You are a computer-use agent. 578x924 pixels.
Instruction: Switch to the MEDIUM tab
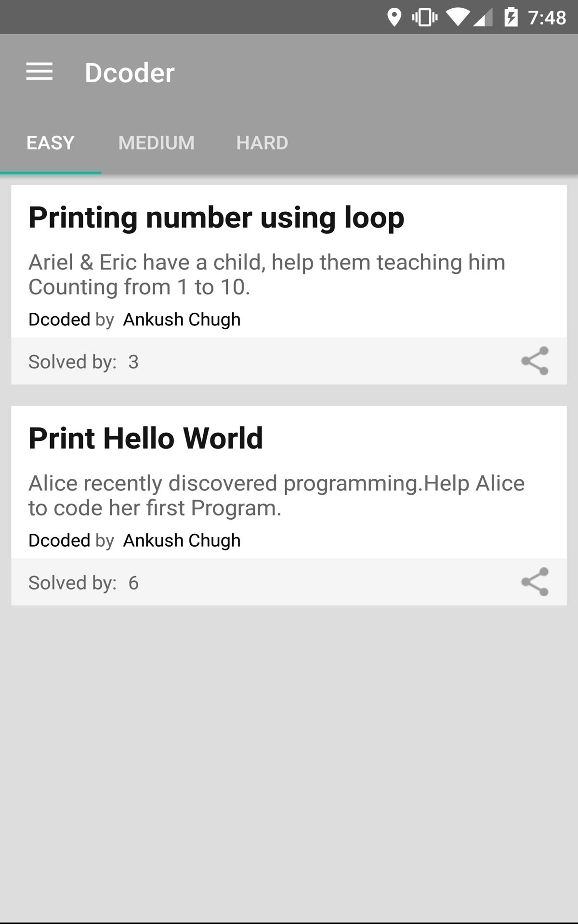click(x=157, y=143)
